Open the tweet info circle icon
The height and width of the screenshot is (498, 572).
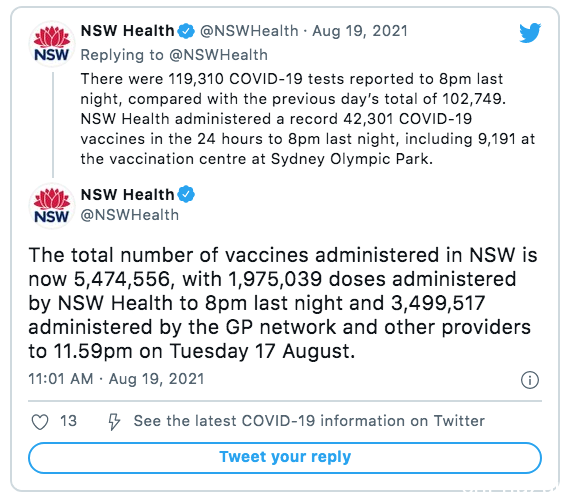pyautogui.click(x=529, y=380)
